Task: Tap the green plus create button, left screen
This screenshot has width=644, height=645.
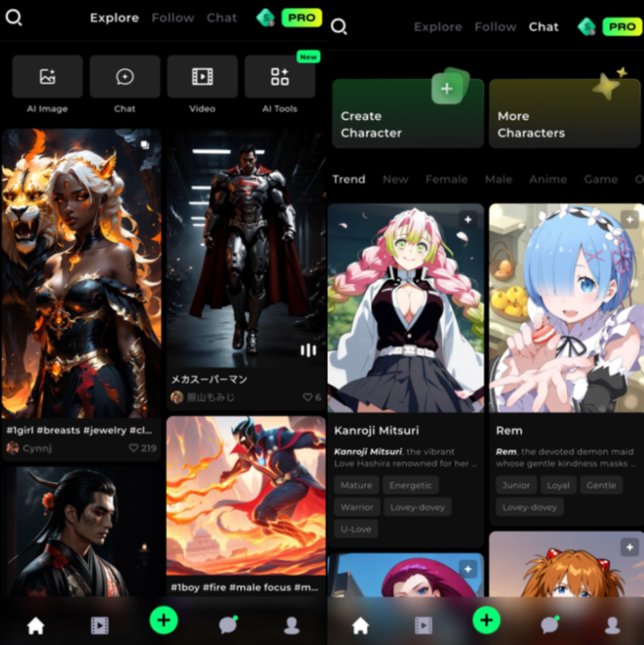Action: click(164, 620)
